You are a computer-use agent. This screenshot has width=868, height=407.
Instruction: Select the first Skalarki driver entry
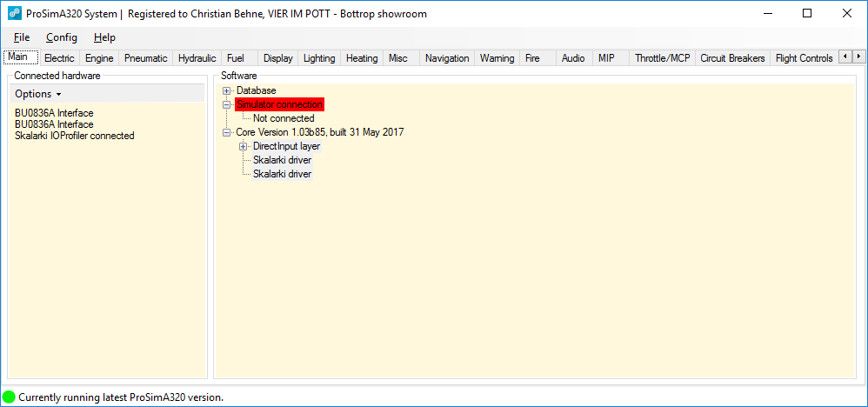[283, 160]
